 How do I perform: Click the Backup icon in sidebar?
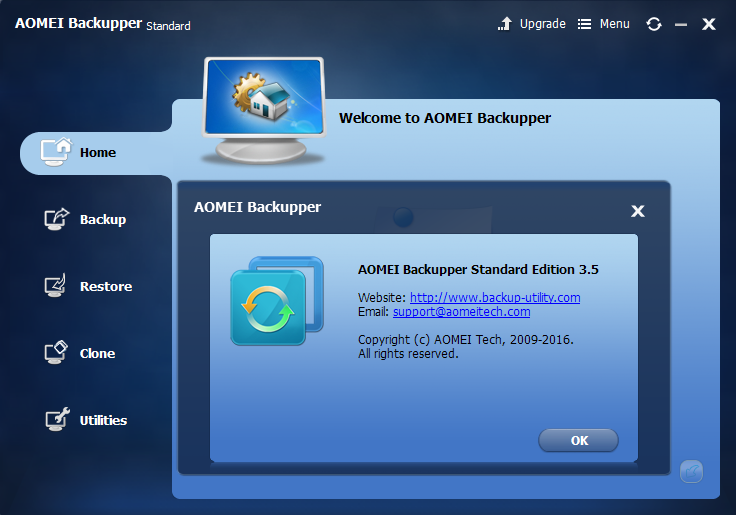pyautogui.click(x=57, y=219)
